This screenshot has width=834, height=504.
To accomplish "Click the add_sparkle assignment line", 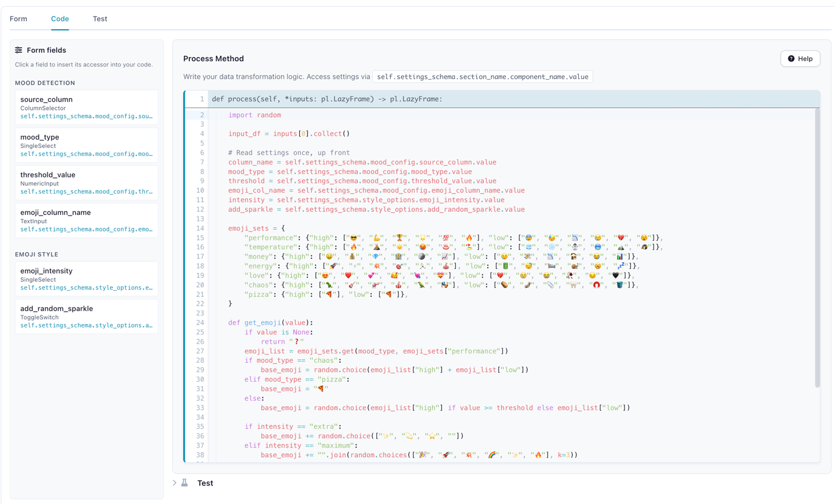I will pyautogui.click(x=376, y=210).
